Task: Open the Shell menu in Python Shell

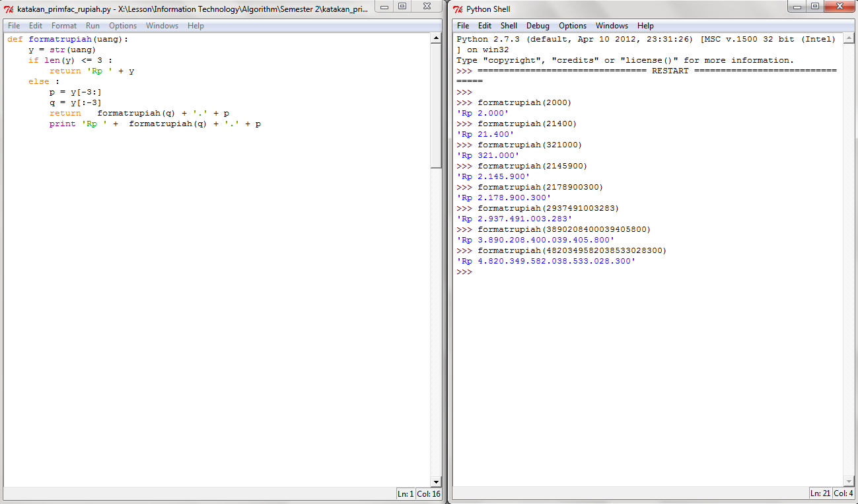Action: pos(509,26)
